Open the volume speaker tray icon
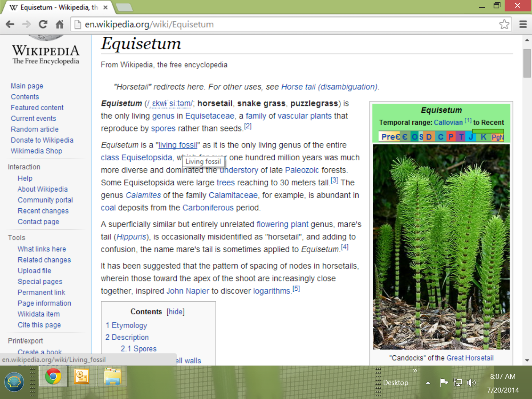 pyautogui.click(x=471, y=383)
